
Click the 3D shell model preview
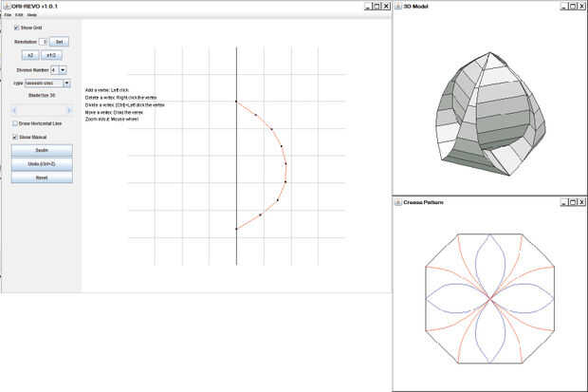[x=490, y=114]
